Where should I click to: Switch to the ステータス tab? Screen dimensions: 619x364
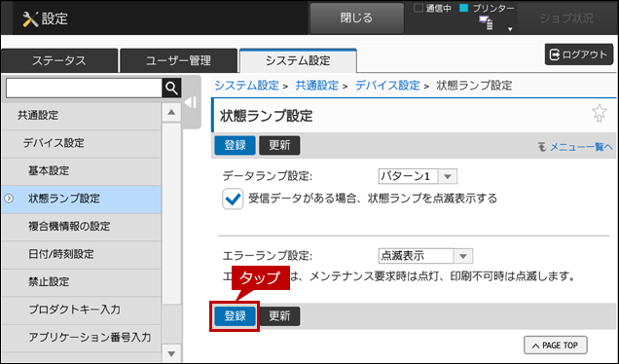coord(59,60)
